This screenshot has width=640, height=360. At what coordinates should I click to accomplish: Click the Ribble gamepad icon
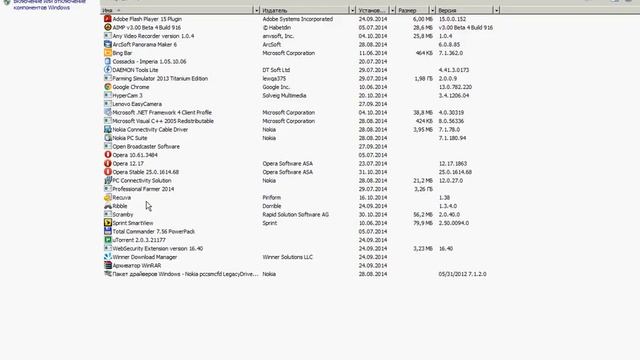108,206
